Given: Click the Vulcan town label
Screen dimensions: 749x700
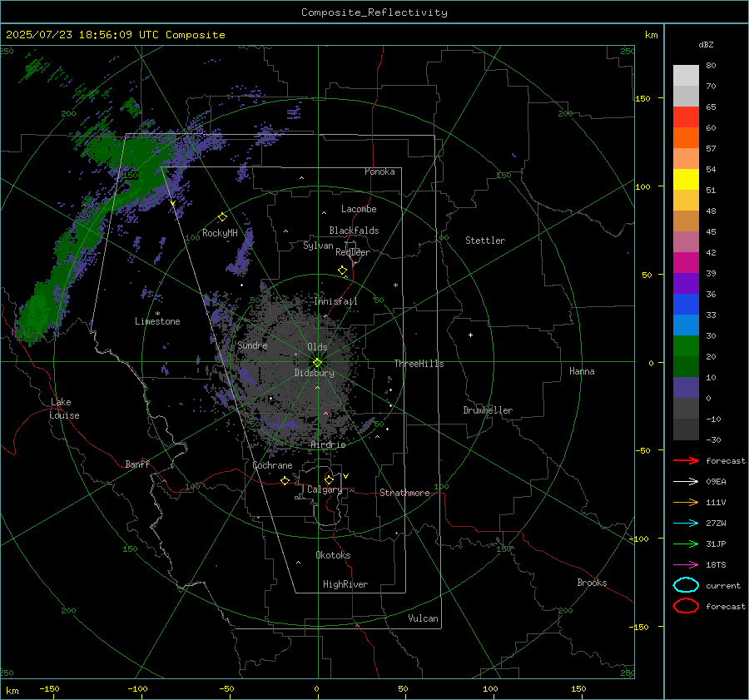Looking at the screenshot, I should tap(424, 618).
